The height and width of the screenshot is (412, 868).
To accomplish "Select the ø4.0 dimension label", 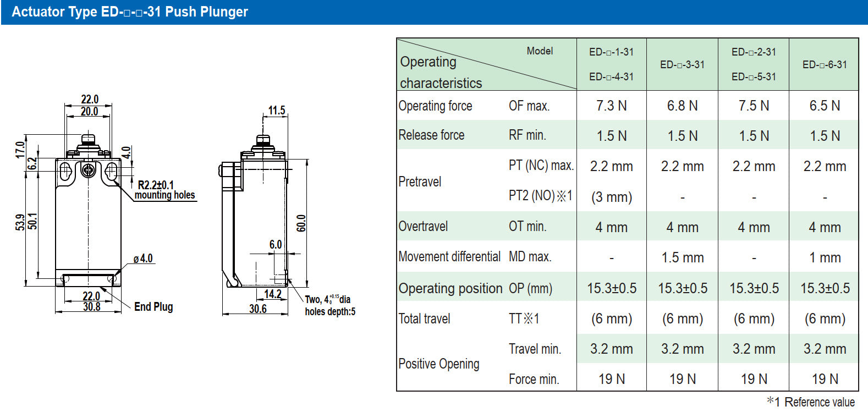I will pos(143,259).
